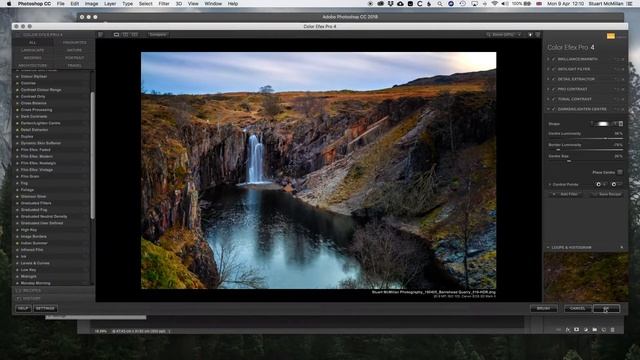The height and width of the screenshot is (360, 640).
Task: Expand the Tonal Contrast settings
Action: pyautogui.click(x=548, y=99)
